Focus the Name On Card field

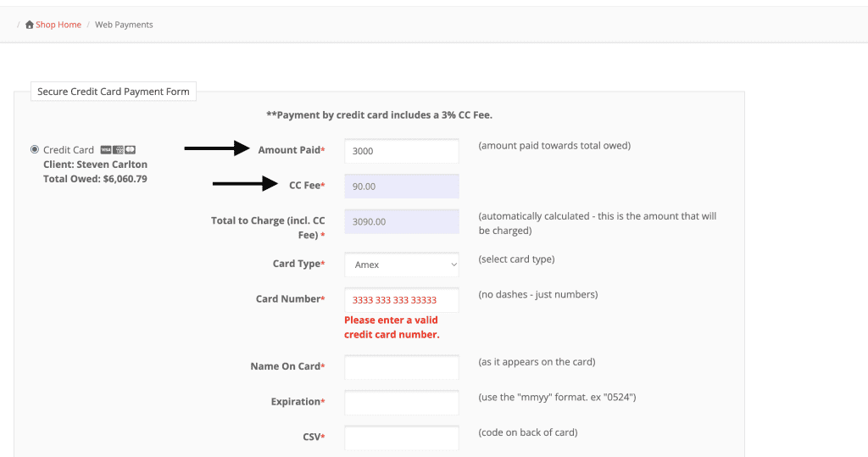401,367
